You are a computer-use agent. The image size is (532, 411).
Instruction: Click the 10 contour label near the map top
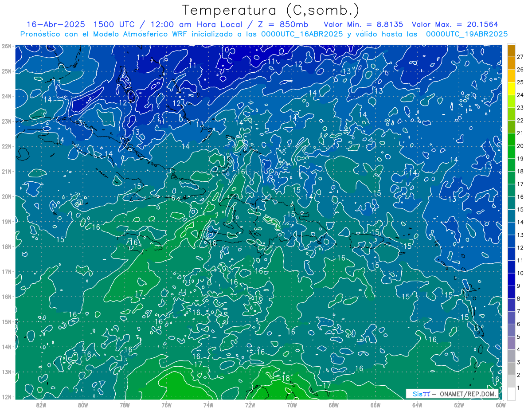(x=226, y=50)
